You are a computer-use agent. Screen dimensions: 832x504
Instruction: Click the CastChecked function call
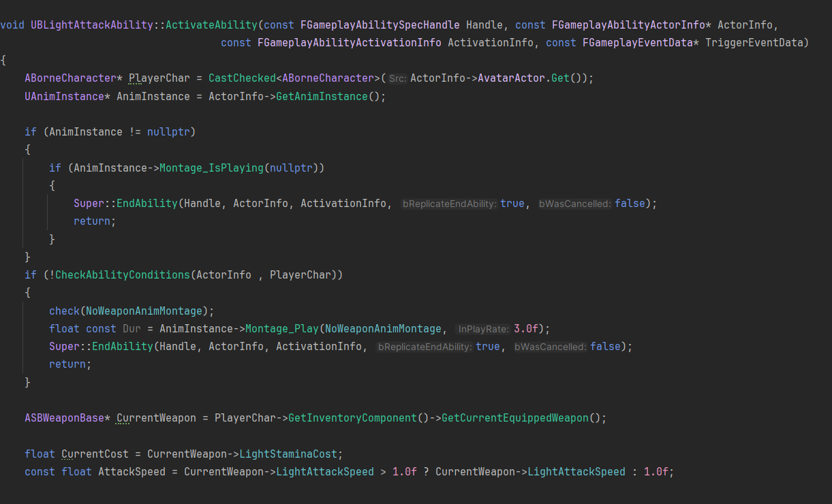tap(242, 78)
